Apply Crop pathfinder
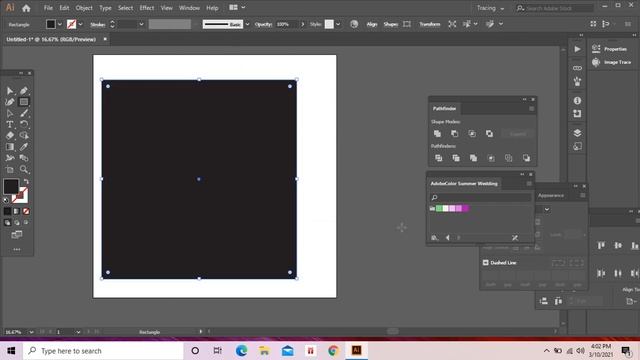Image resolution: width=640 pixels, height=360 pixels. click(491, 158)
